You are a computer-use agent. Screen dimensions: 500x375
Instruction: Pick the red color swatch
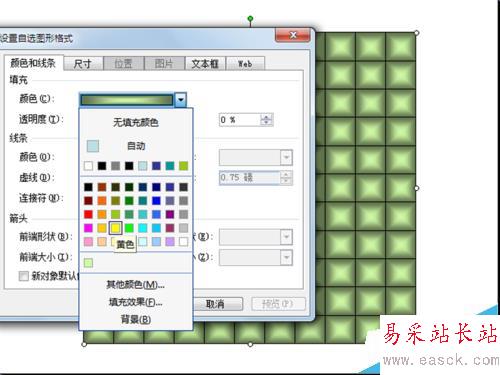pyautogui.click(x=88, y=214)
